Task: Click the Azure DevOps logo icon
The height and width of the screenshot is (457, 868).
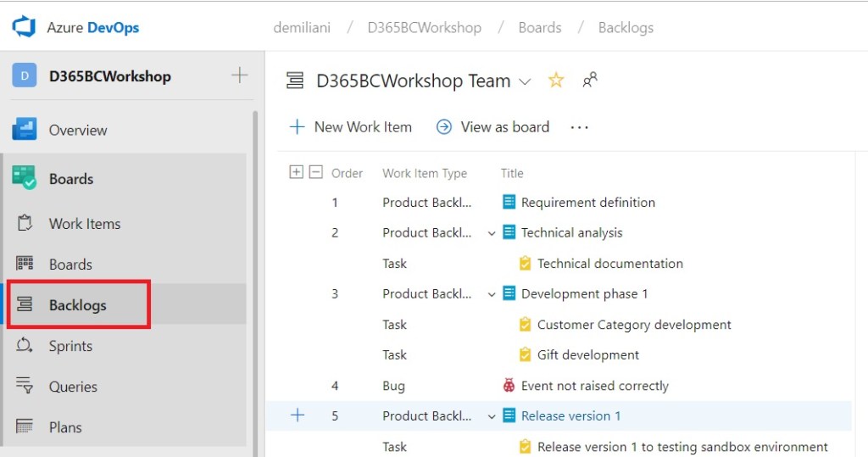Action: click(24, 26)
